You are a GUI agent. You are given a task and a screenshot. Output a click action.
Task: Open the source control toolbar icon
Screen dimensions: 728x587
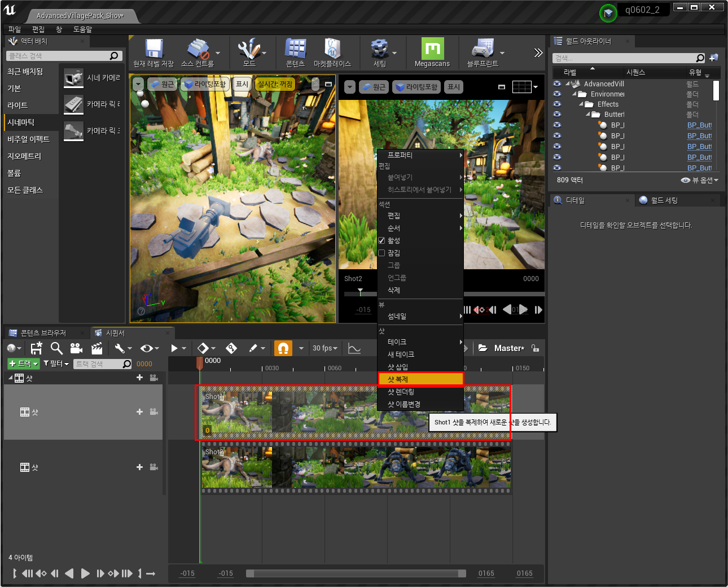click(x=198, y=49)
